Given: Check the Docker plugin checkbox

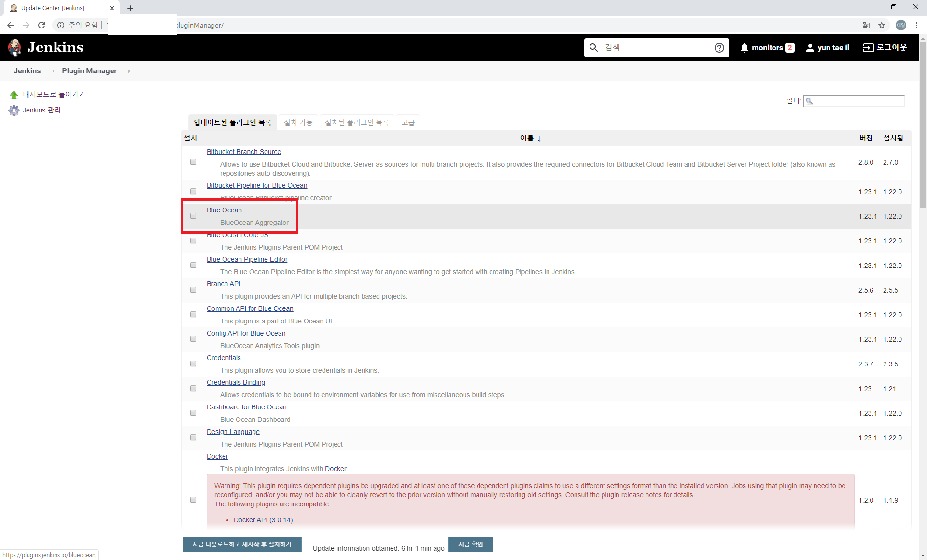Looking at the screenshot, I should (x=193, y=500).
